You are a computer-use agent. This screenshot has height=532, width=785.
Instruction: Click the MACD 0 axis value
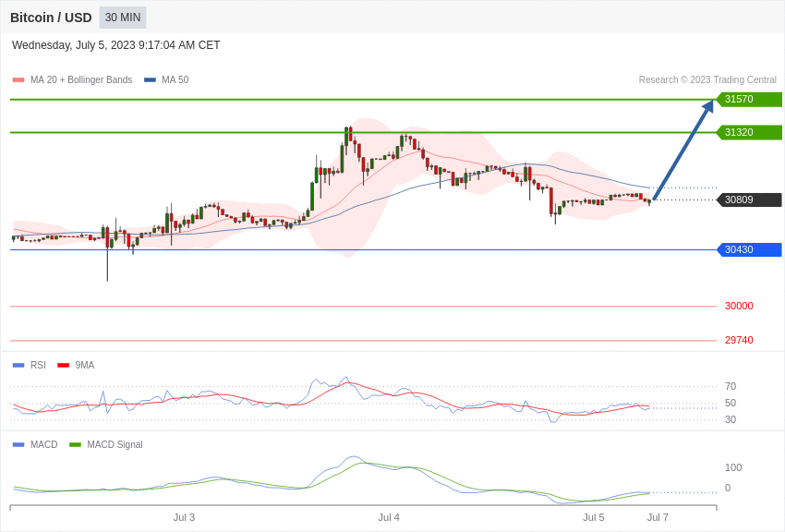point(728,488)
